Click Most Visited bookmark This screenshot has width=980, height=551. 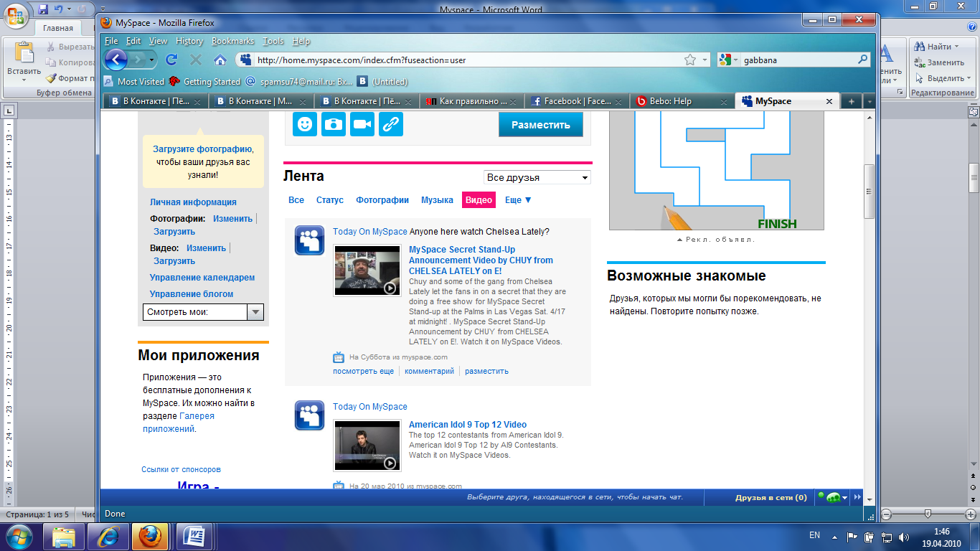(x=134, y=82)
